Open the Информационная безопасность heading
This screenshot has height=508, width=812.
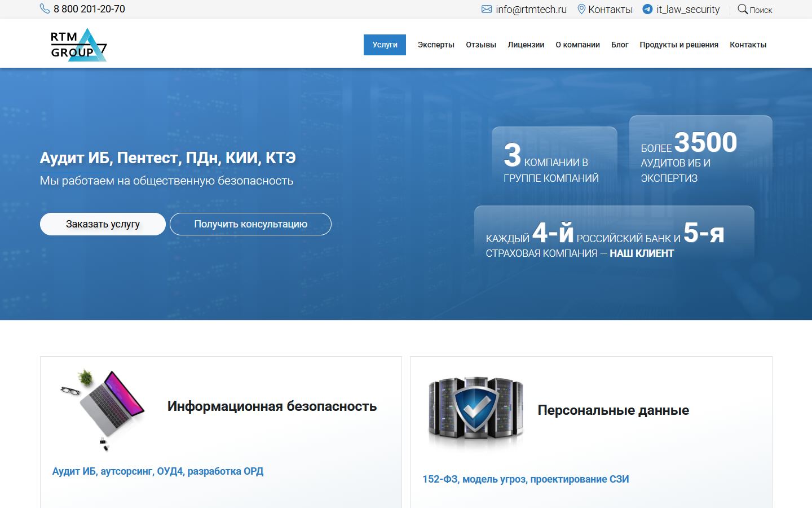coord(272,406)
